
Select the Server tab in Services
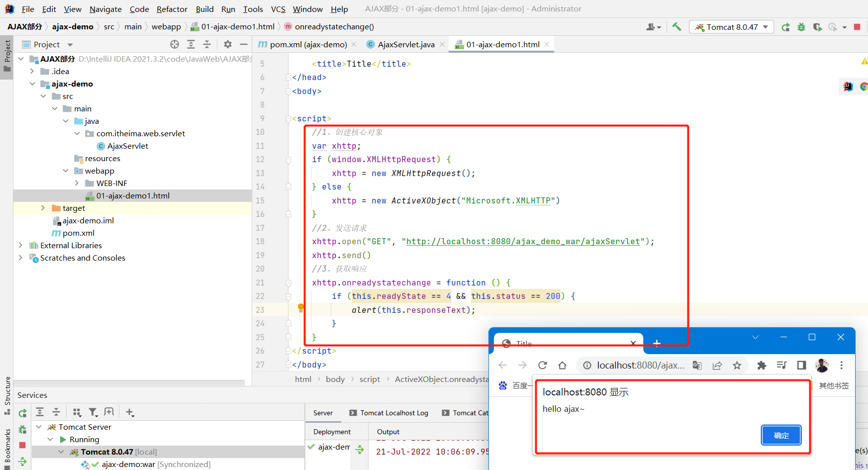(323, 413)
